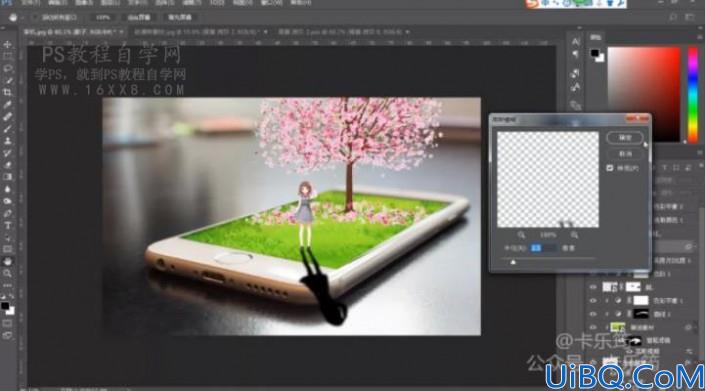Select the Lasso tool
The image size is (705, 391).
8,68
